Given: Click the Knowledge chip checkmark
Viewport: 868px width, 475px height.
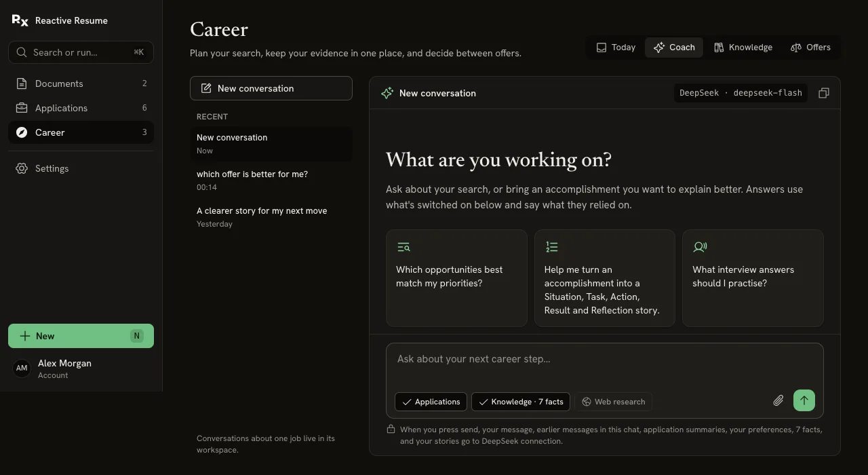Looking at the screenshot, I should coord(484,402).
